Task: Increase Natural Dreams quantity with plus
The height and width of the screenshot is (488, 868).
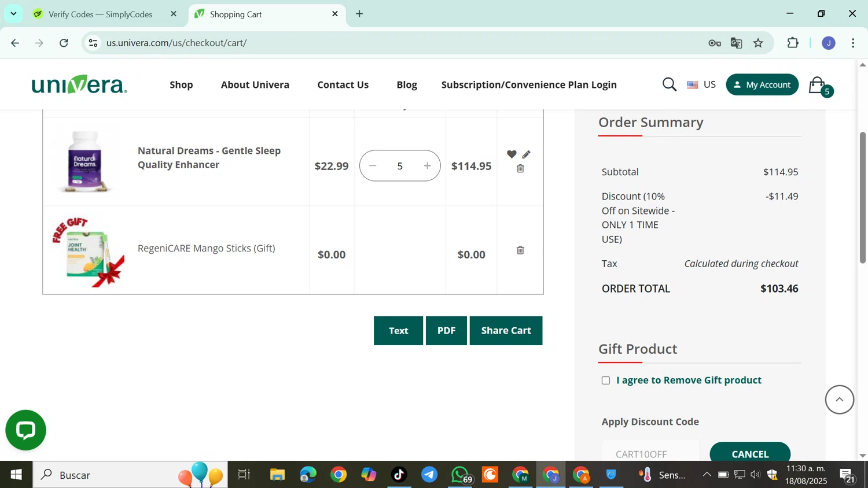Action: click(x=427, y=166)
